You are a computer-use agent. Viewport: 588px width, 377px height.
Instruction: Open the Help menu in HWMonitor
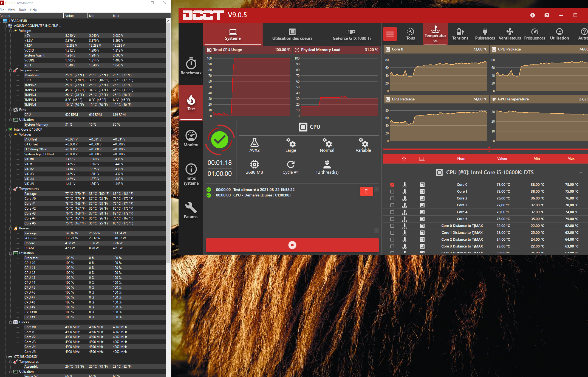(33, 10)
